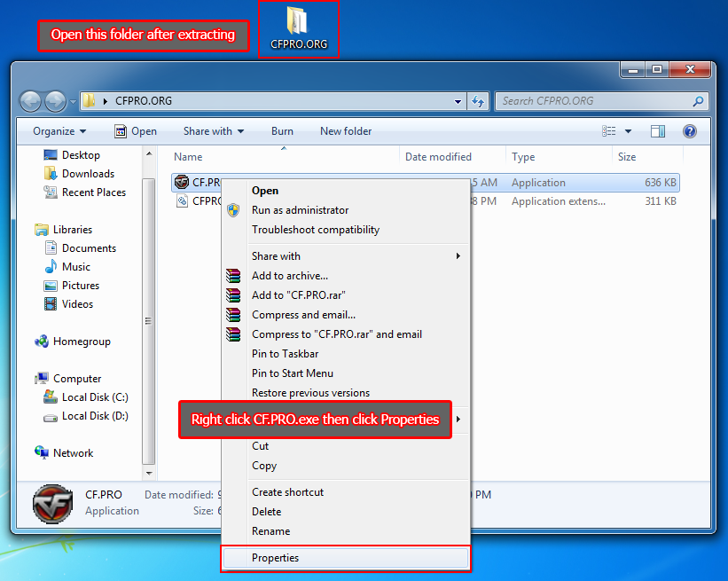Expand the address bar history dropdown
The width and height of the screenshot is (728, 581).
458,101
